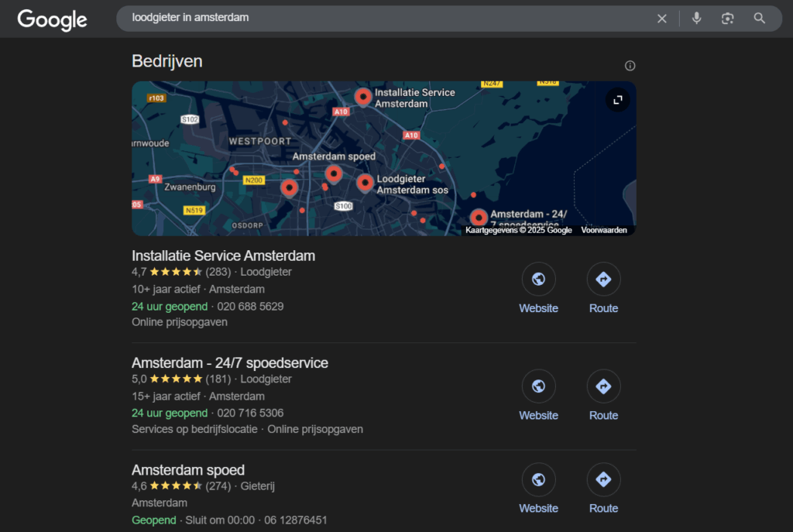Open Website for Amsterdam - 24/7 spoedservice
The width and height of the screenshot is (793, 532).
(538, 386)
